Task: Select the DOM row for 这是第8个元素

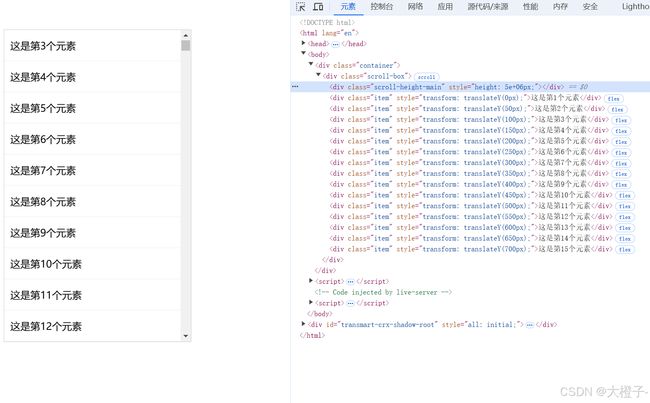Action: tap(469, 173)
